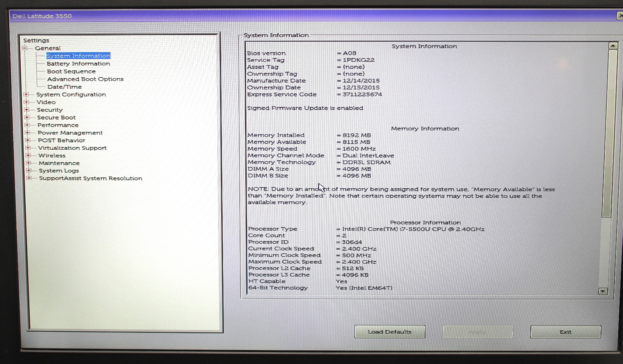Expand the Wireless node
This screenshot has height=364, width=623.
pyautogui.click(x=28, y=156)
